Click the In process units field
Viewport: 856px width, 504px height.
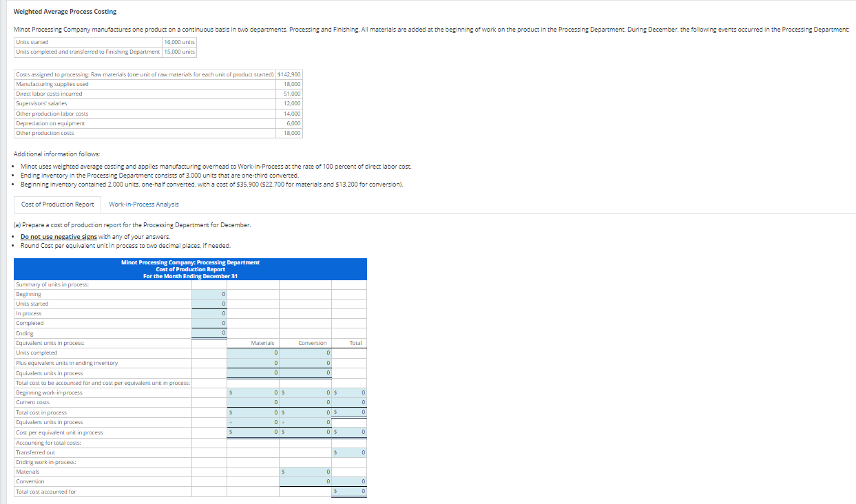pyautogui.click(x=210, y=313)
